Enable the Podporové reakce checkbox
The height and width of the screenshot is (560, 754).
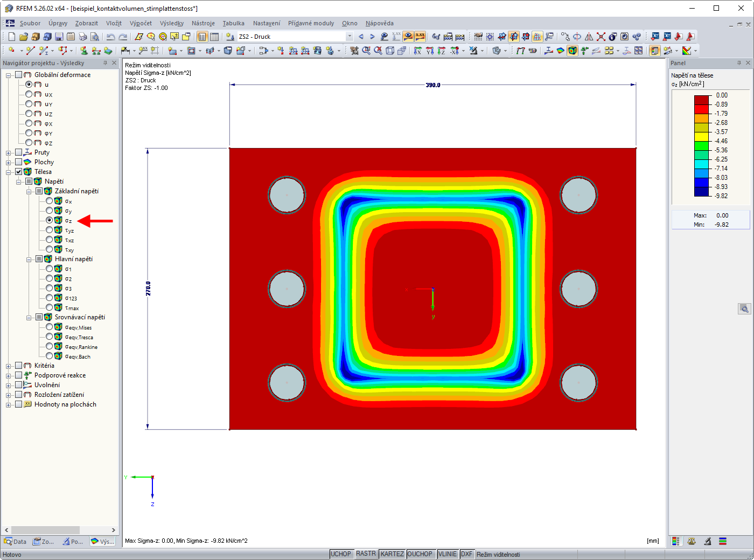pyautogui.click(x=19, y=375)
